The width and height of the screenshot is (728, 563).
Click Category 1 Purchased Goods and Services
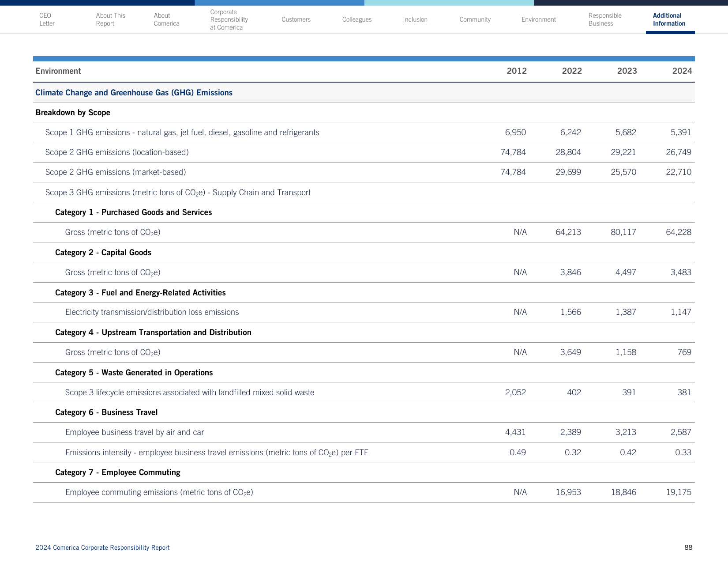[x=133, y=212]
